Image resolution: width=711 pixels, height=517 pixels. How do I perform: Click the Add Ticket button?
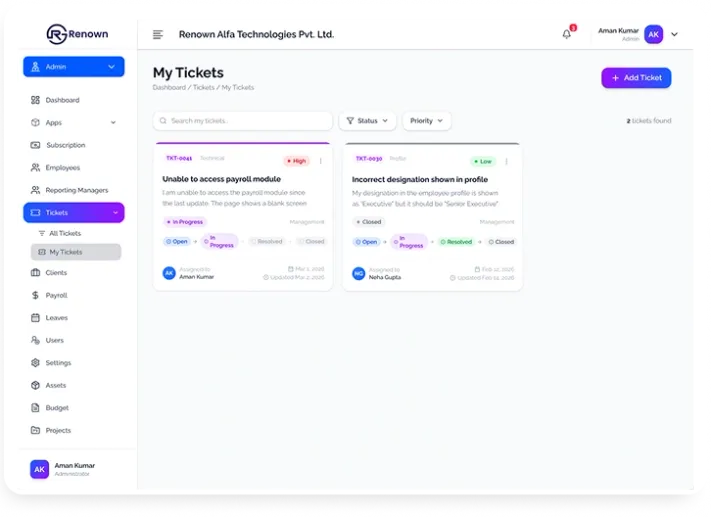(x=636, y=77)
